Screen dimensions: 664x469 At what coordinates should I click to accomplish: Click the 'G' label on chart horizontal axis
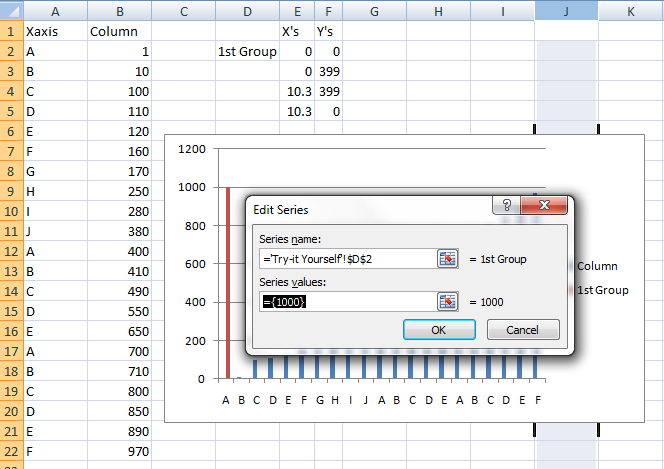coord(320,400)
